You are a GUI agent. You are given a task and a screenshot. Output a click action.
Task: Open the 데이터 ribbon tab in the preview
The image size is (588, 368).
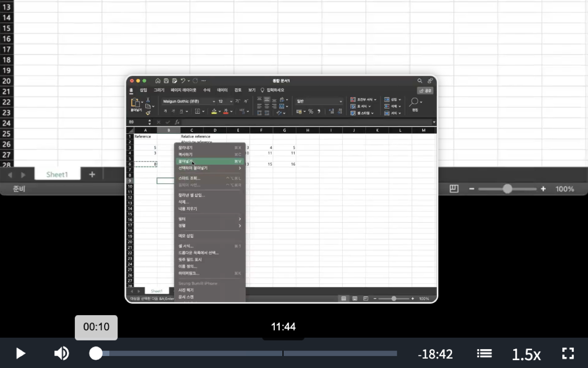click(x=222, y=90)
